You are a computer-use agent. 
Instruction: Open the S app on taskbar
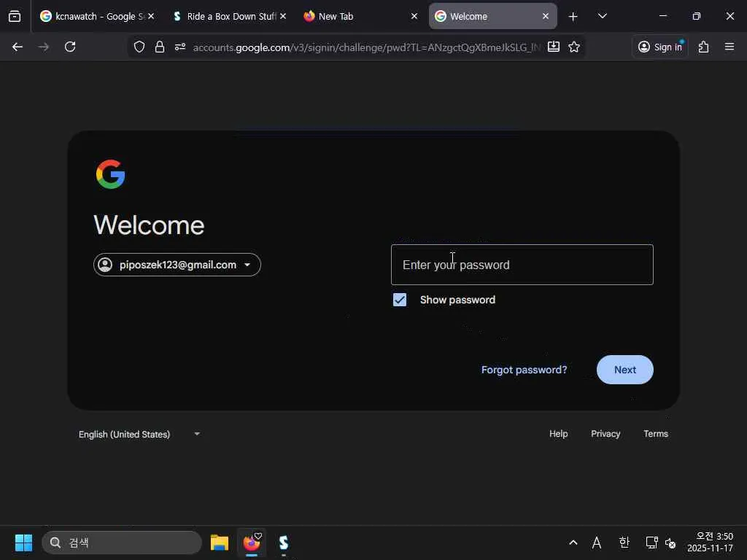coord(284,542)
